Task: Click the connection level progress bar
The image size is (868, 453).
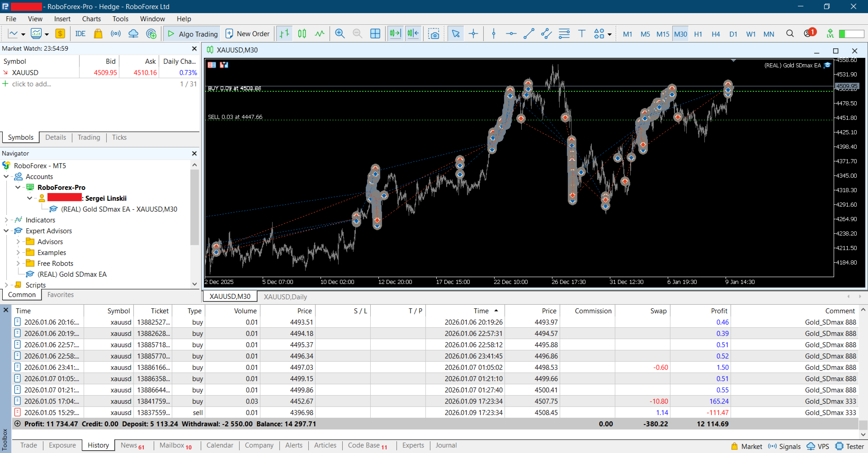Action: (x=851, y=34)
